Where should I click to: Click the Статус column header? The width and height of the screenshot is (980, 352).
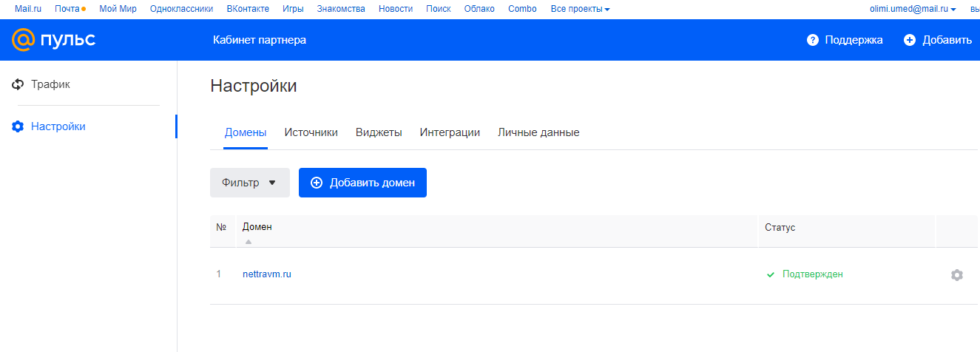click(x=780, y=227)
